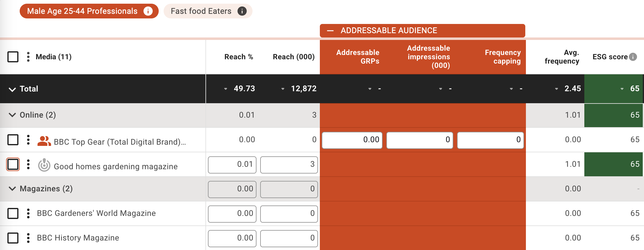Open BBC Top Gear row options menu
Image resolution: width=644 pixels, height=250 pixels.
click(28, 140)
